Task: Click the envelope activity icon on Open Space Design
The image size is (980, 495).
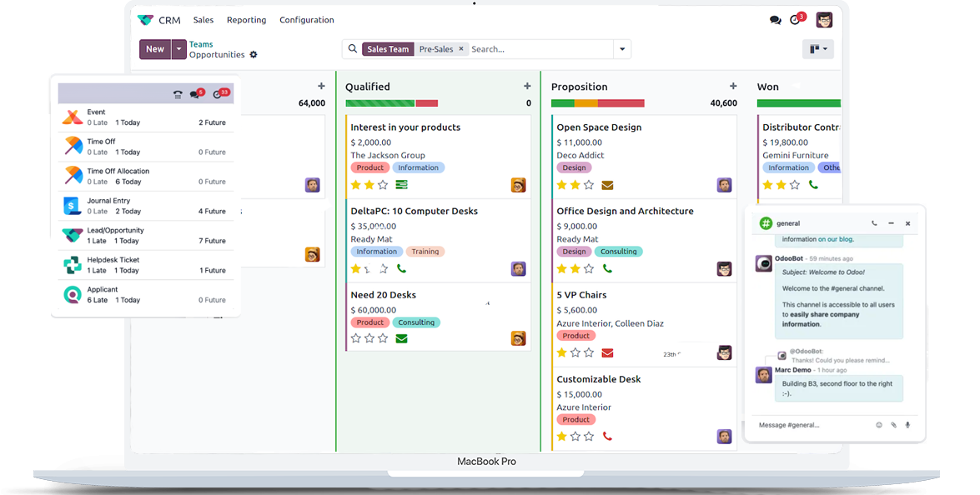Action: [x=607, y=185]
